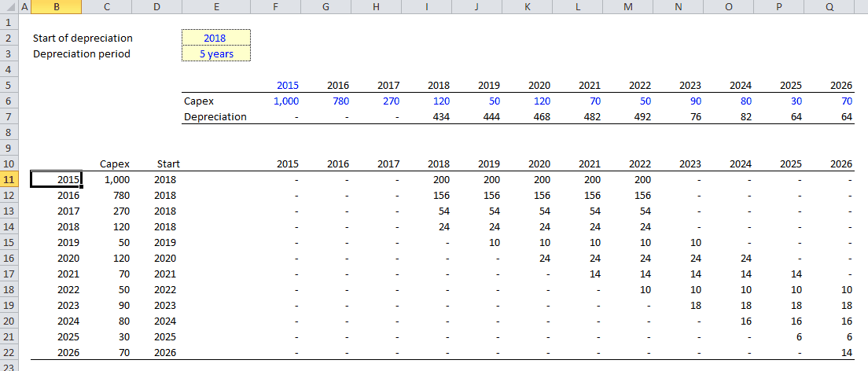Select Capex value 270 in row 6
Screen dimensions: 868x371
392,101
